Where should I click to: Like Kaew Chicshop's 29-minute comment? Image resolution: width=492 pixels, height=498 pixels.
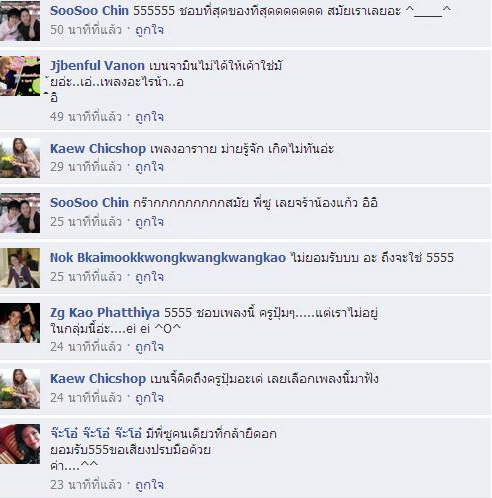click(x=149, y=167)
